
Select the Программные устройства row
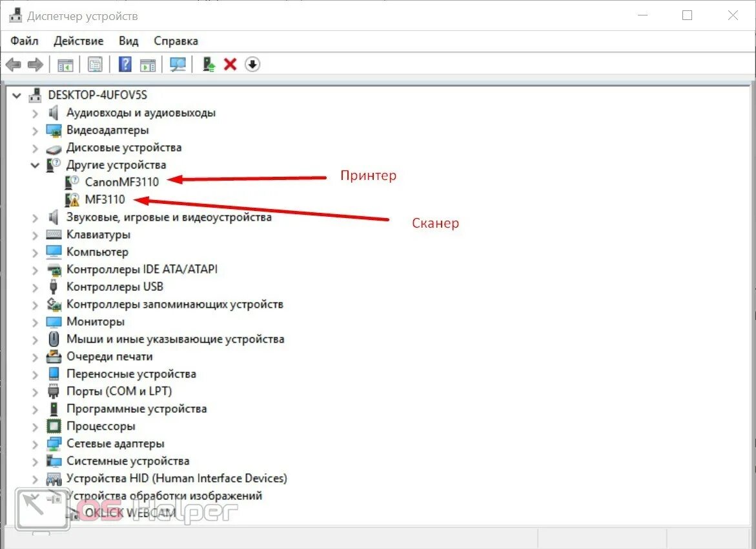(136, 409)
